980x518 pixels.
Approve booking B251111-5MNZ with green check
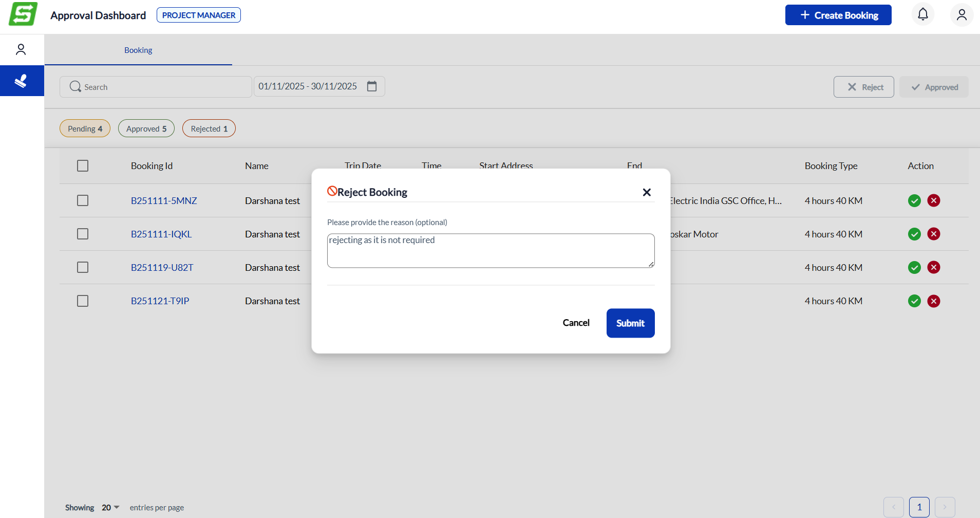pos(914,200)
